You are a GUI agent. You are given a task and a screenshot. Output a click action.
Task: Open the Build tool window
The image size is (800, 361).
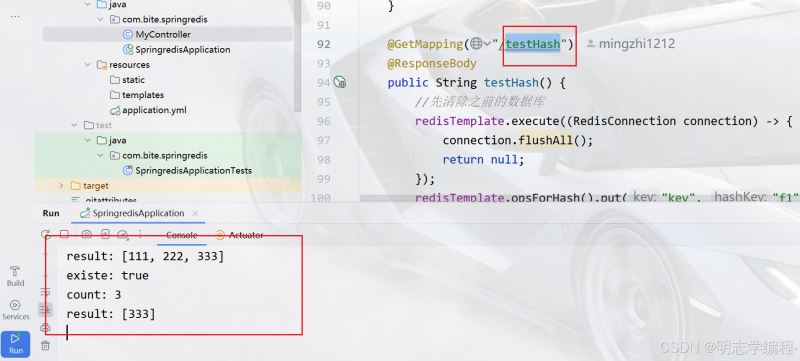coord(15,276)
